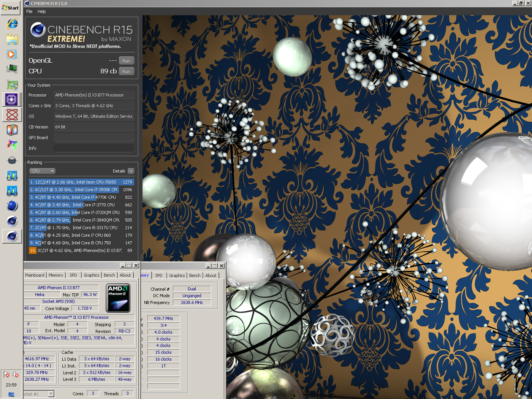Viewport: 532px width, 399px height.
Task: Open the dark round bug-like taskbar icon
Action: [12, 160]
